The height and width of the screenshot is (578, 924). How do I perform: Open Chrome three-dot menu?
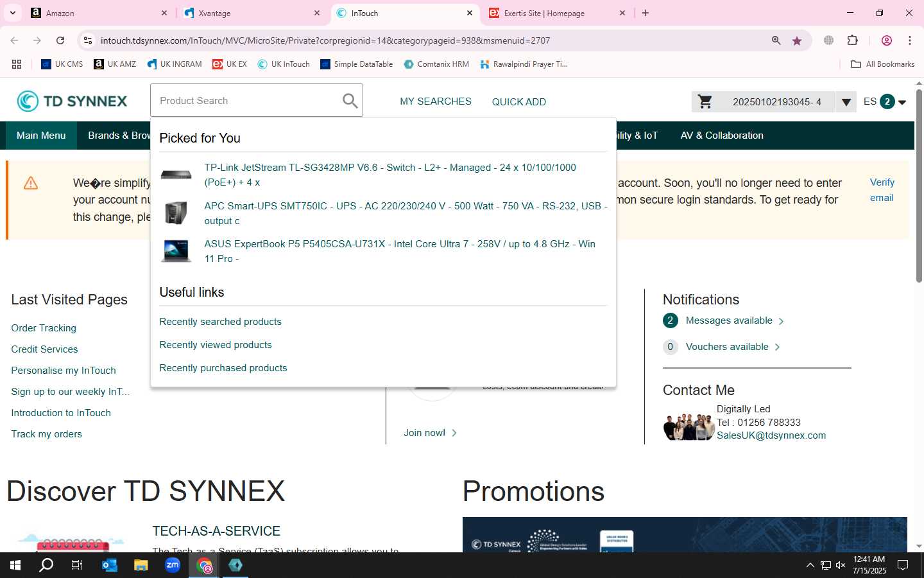[910, 40]
